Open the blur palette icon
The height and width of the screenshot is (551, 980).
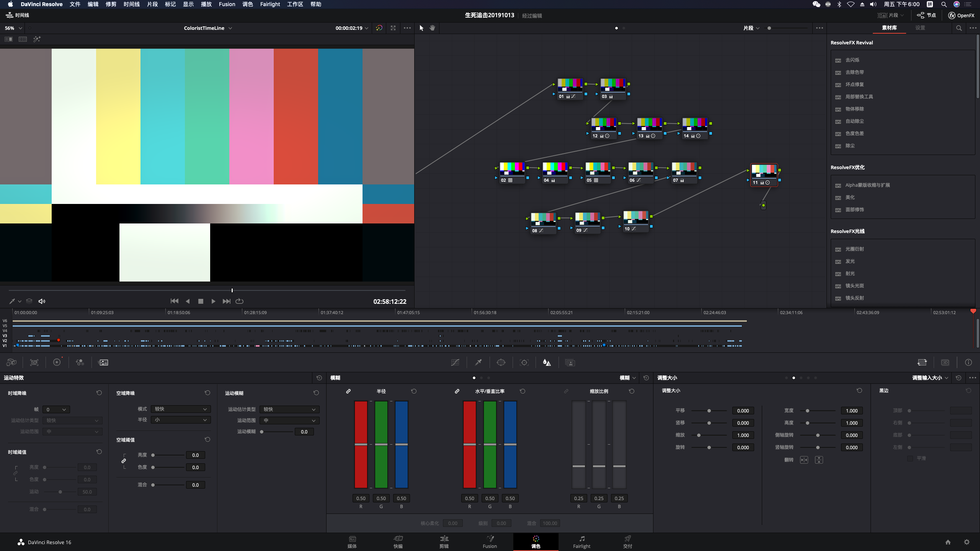point(547,362)
